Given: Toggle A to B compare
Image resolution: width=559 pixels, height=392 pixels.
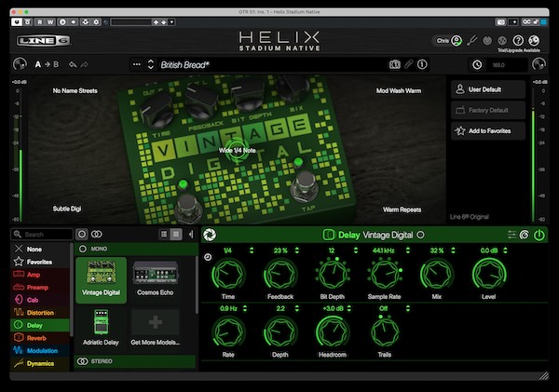Looking at the screenshot, I should (47, 64).
